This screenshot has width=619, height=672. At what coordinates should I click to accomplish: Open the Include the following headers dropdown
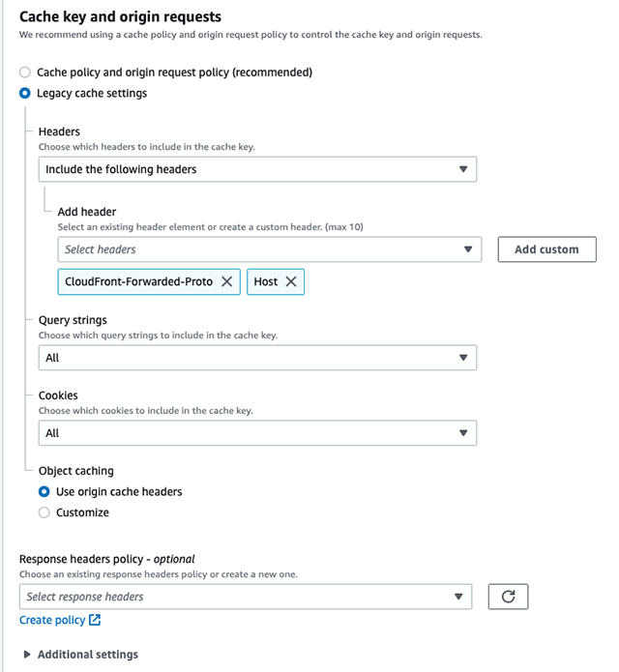click(257, 169)
